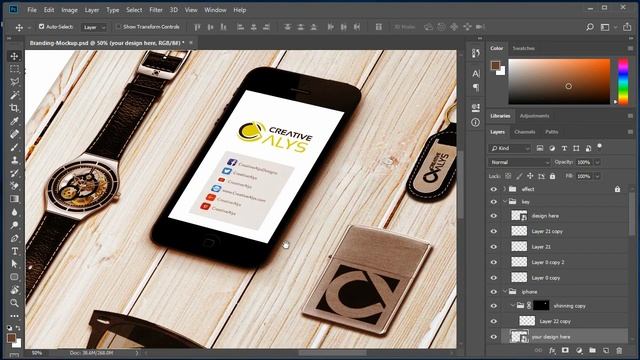Viewport: 640px width, 360px height.
Task: Select the Clone Stamp tool
Action: click(x=14, y=160)
